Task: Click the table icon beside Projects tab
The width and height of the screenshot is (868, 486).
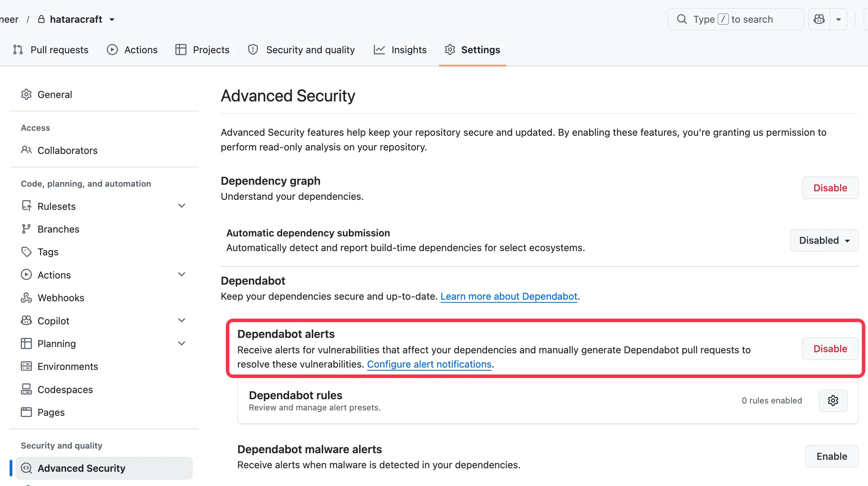Action: 181,50
